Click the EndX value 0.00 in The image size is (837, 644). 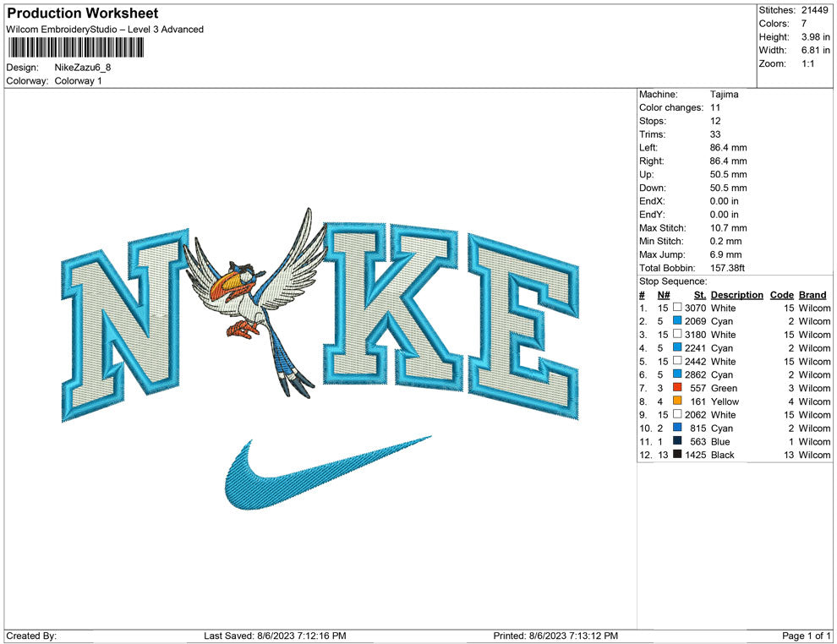point(725,201)
